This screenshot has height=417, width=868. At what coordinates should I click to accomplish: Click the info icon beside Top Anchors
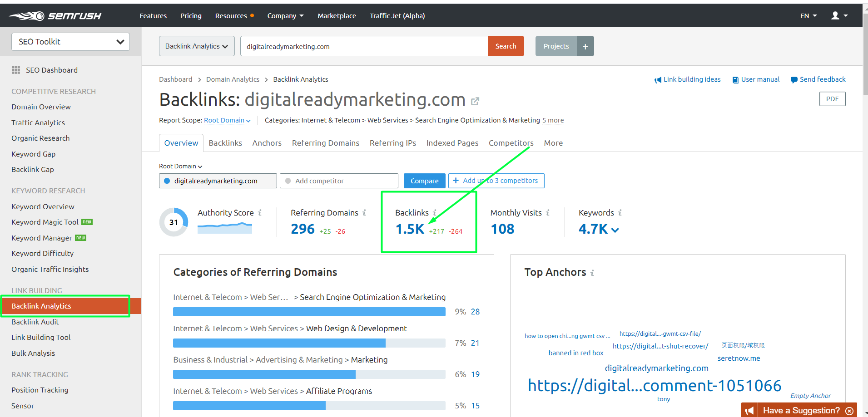point(592,273)
